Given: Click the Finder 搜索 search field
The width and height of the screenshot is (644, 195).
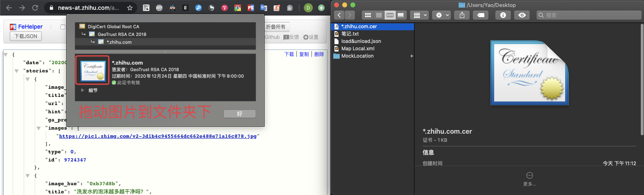Looking at the screenshot, I should (589, 15).
